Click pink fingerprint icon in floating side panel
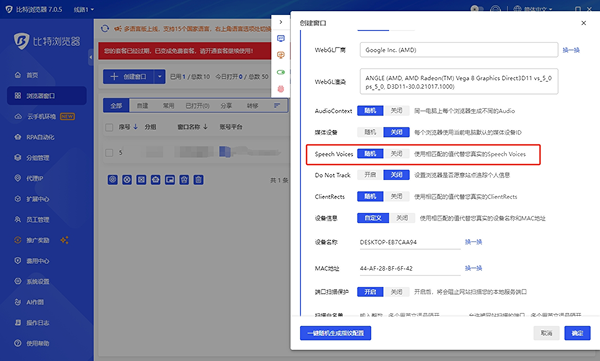This screenshot has height=361, width=600. click(281, 89)
